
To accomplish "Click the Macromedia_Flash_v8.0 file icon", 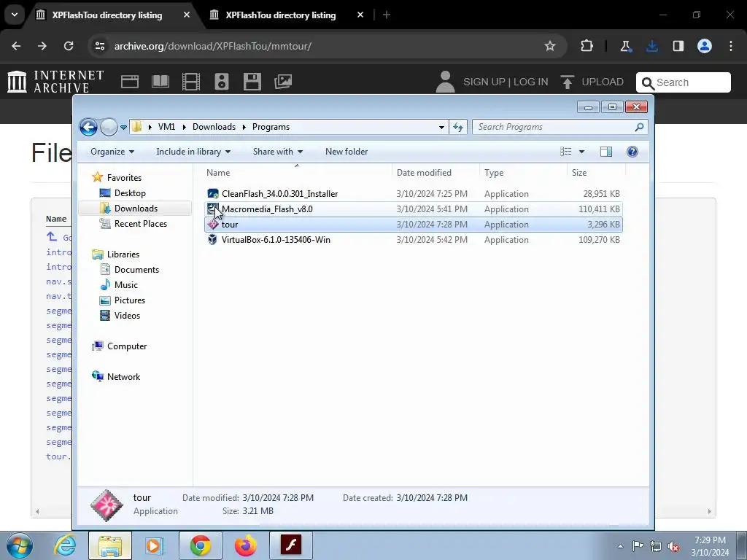I will coord(212,209).
